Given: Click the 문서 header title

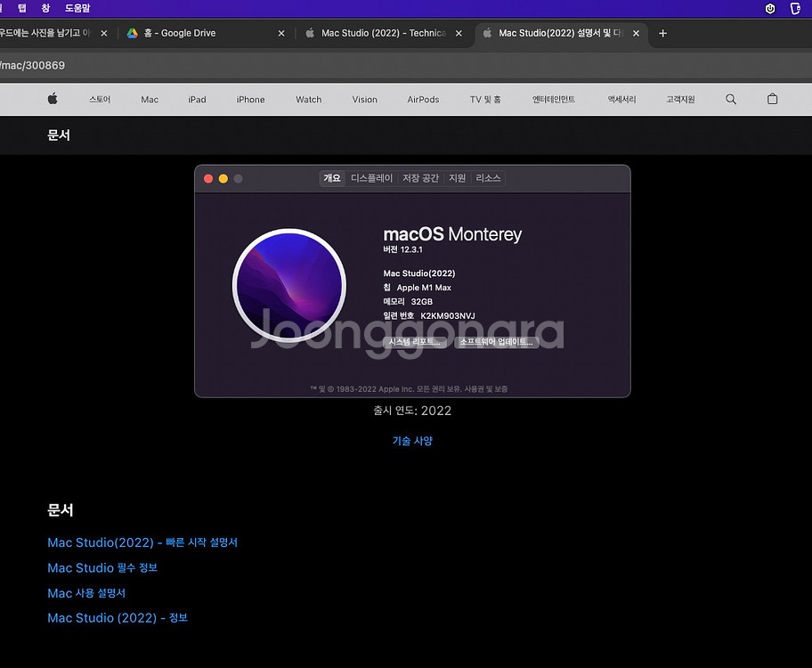Looking at the screenshot, I should click(x=59, y=135).
